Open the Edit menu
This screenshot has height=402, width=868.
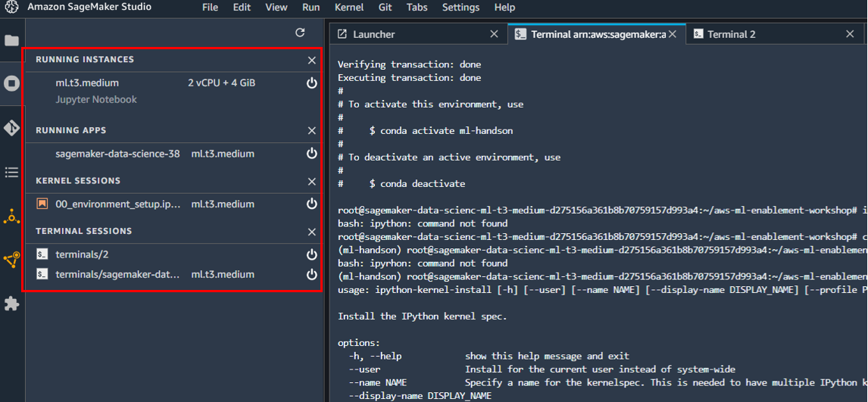pyautogui.click(x=242, y=8)
